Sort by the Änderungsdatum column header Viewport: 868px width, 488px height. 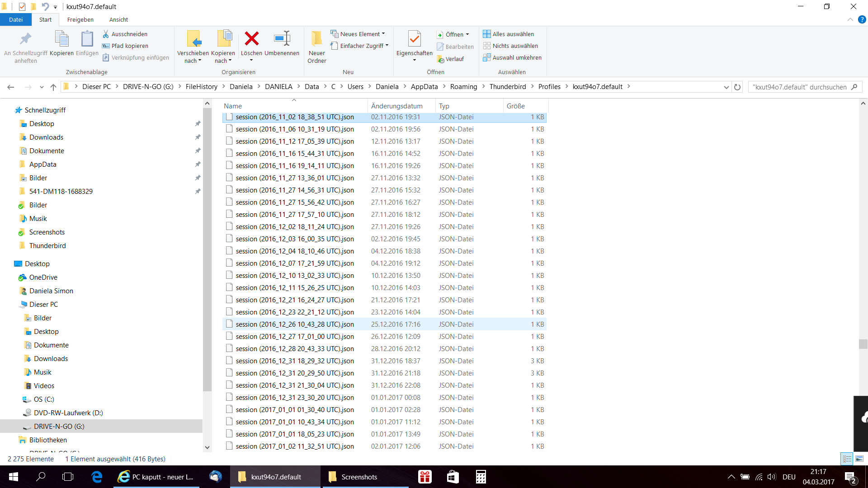click(x=397, y=106)
